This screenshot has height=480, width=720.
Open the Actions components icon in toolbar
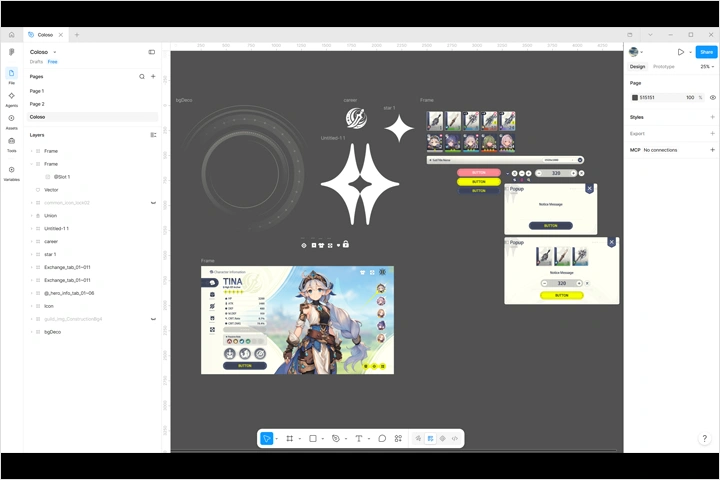pos(398,439)
